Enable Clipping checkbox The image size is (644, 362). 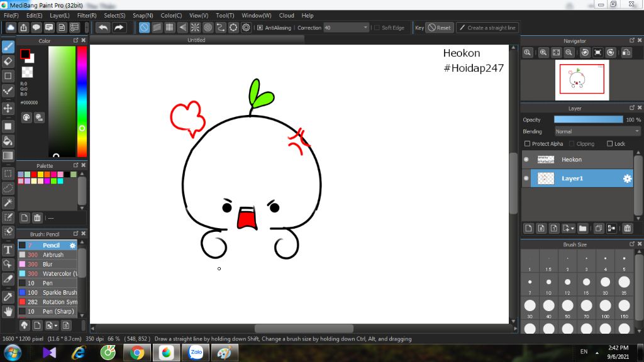pos(572,144)
